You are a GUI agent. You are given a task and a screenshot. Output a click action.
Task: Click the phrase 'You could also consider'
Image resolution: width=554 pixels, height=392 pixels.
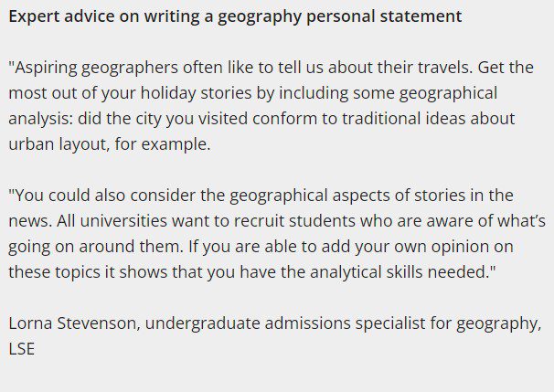105,196
